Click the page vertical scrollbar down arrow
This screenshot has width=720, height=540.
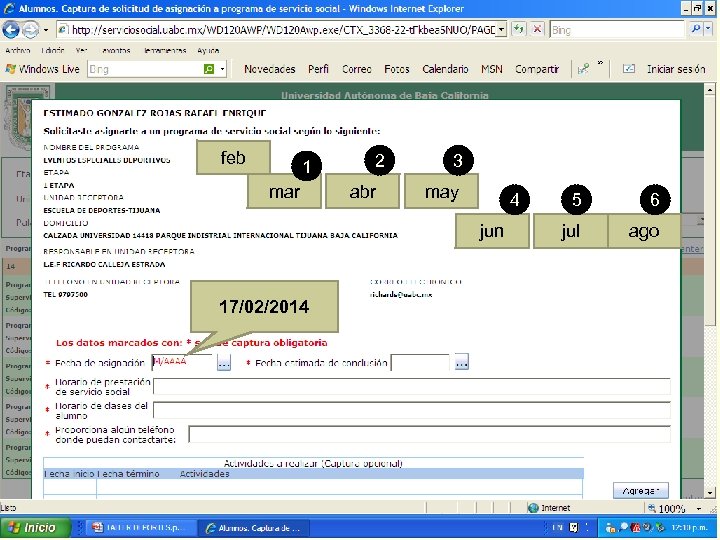point(709,493)
